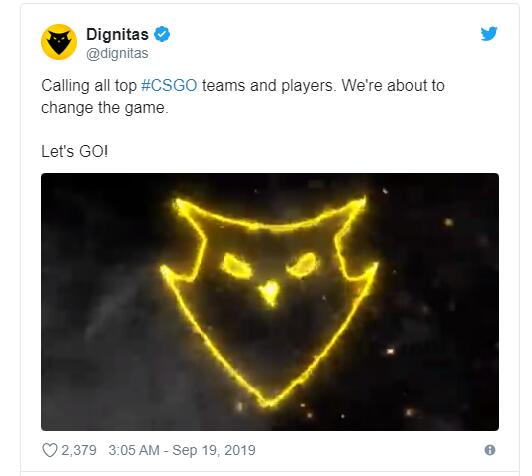This screenshot has width=532, height=476.
Task: Click the Dignitas owl profile avatar
Action: [x=59, y=42]
